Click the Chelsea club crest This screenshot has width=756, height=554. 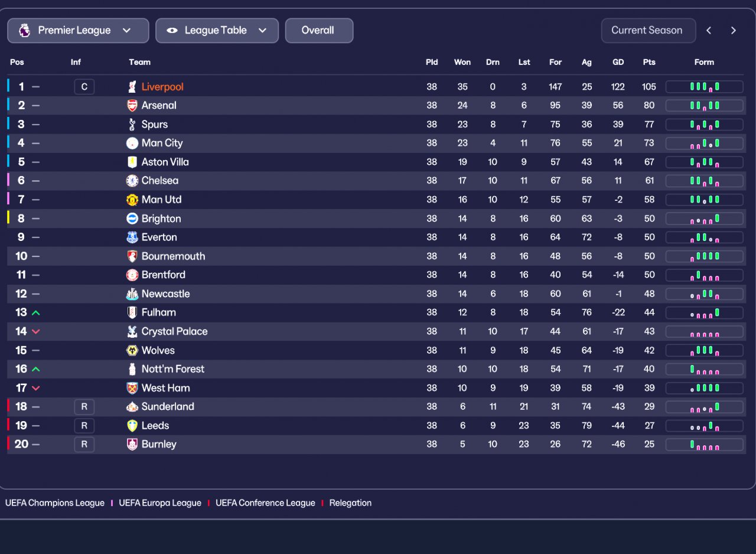tap(132, 181)
